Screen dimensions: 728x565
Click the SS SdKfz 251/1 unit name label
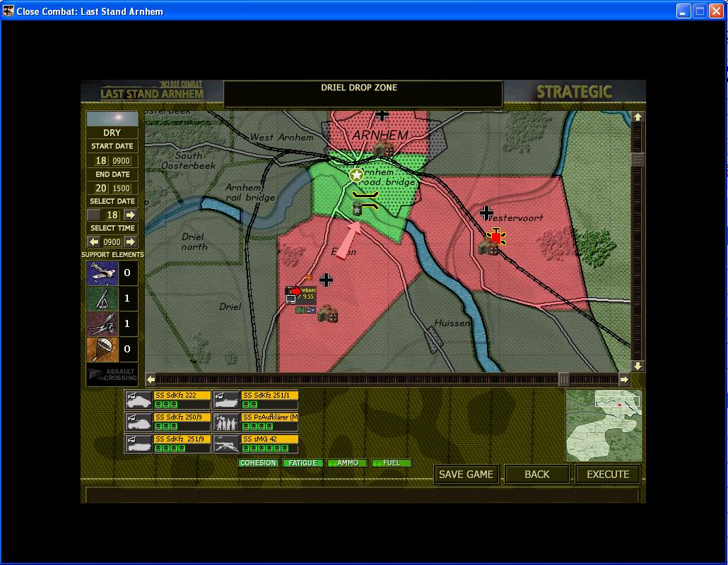point(269,395)
